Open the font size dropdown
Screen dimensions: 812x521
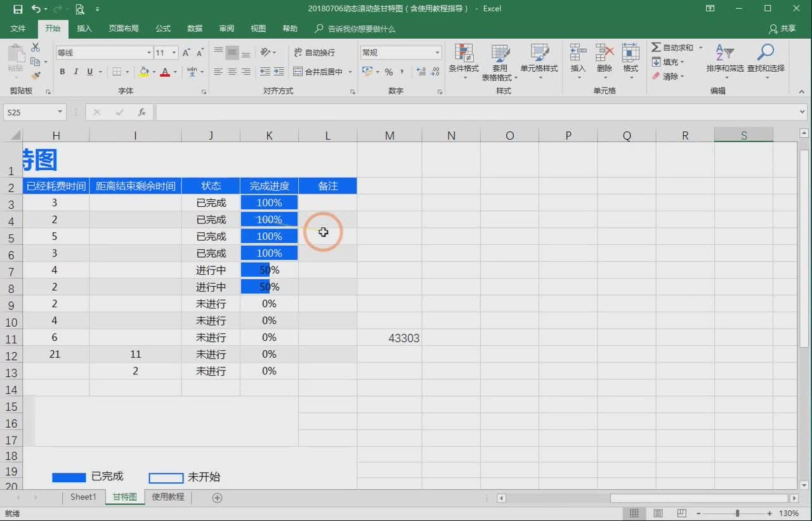point(175,53)
